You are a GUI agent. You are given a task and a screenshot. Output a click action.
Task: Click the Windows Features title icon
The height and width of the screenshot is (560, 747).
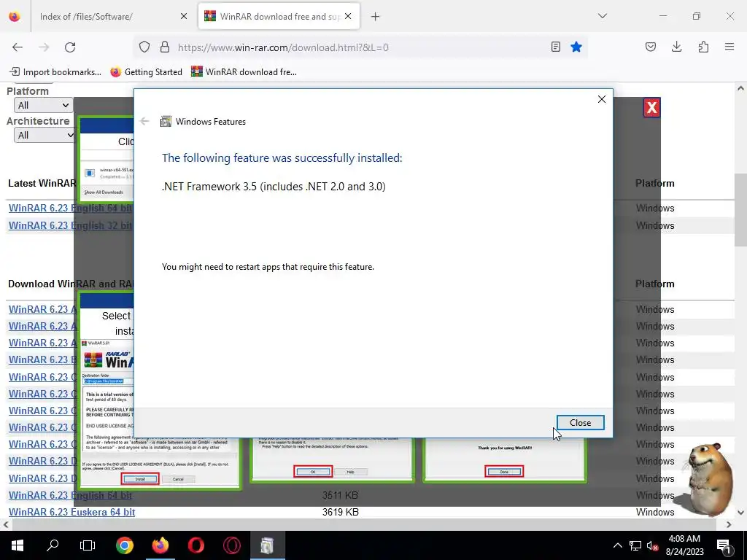pyautogui.click(x=166, y=122)
